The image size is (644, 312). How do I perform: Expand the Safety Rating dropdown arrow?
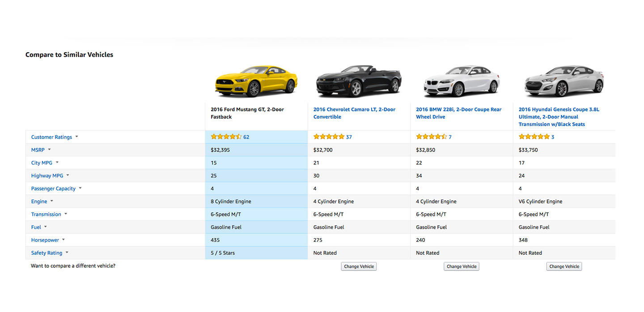click(67, 253)
